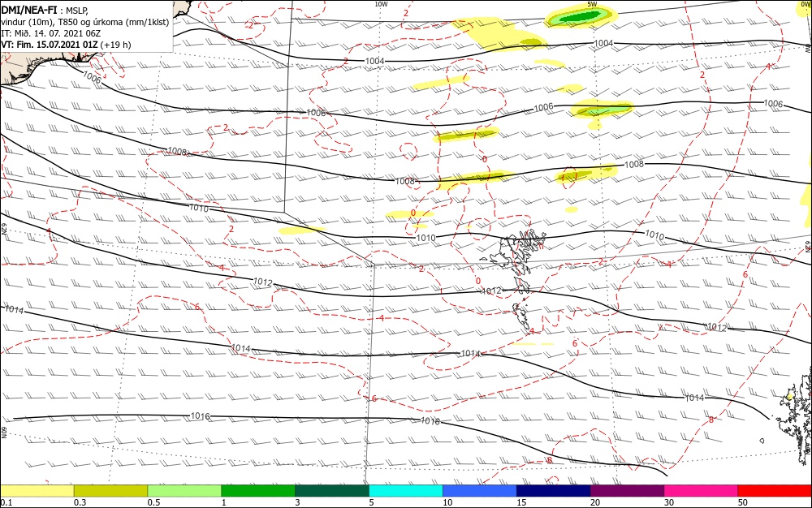Select the dark green 3 mm legend swatch

coord(332,491)
